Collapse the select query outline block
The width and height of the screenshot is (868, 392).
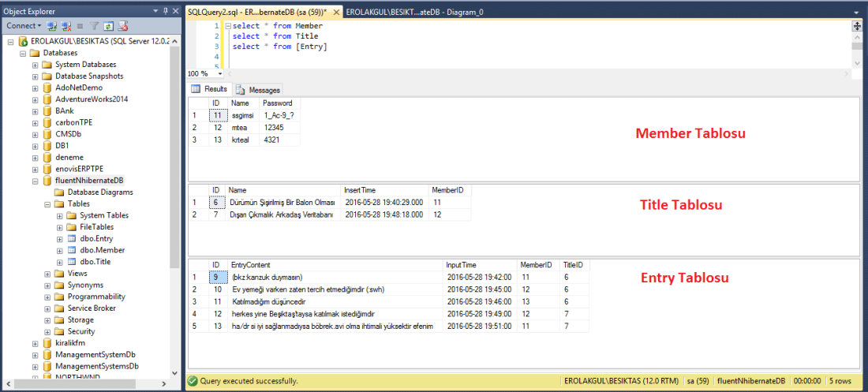click(227, 26)
